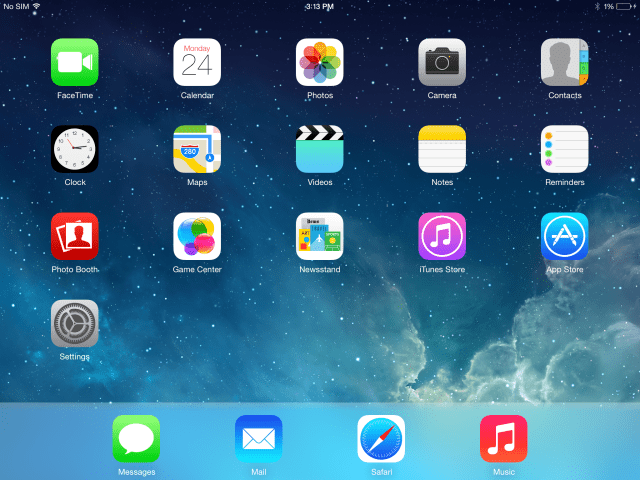The image size is (640, 480).
Task: Open the Newsstand folder
Action: [x=320, y=236]
